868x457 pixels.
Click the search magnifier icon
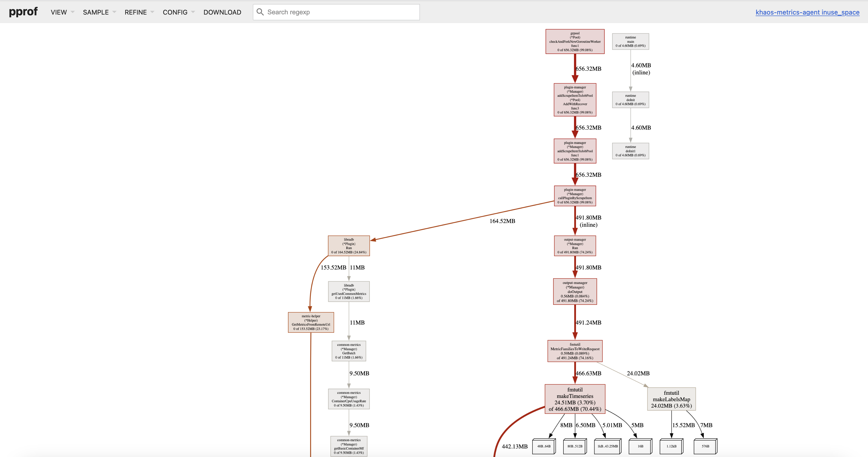pos(260,12)
